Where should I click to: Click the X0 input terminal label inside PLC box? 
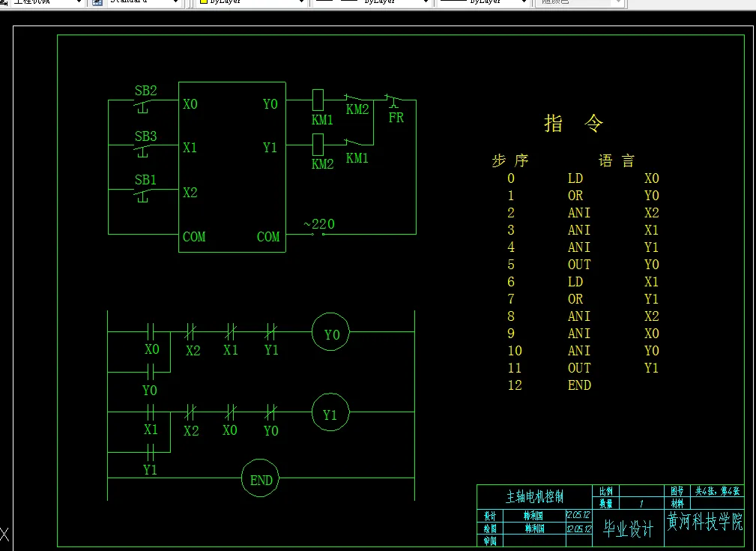click(190, 104)
